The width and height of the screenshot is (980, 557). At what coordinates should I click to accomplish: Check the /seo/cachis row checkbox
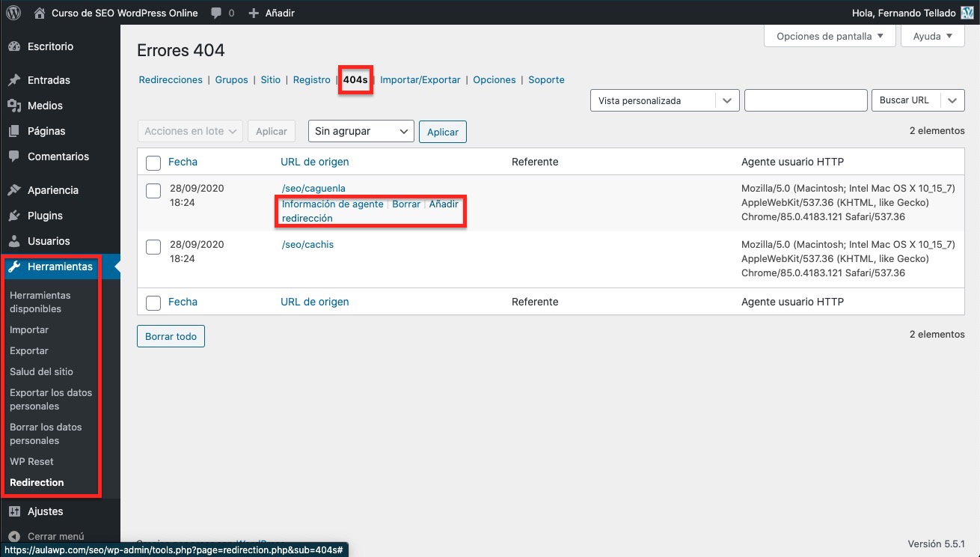(x=153, y=247)
